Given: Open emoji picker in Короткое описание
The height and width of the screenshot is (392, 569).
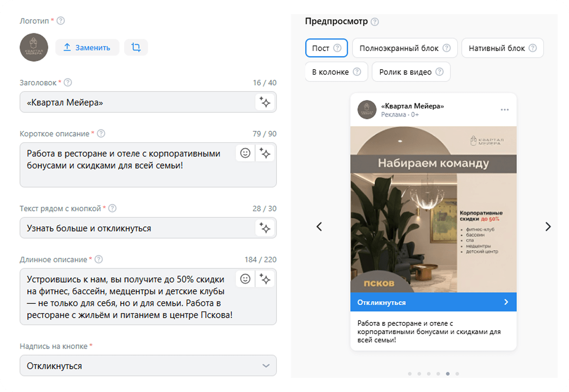Looking at the screenshot, I should click(x=245, y=153).
